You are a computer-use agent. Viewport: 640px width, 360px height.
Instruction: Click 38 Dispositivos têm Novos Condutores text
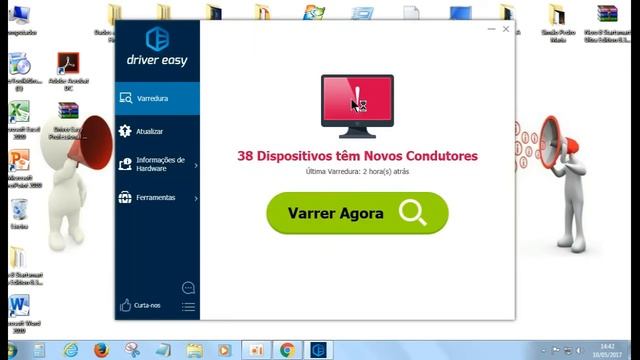358,156
